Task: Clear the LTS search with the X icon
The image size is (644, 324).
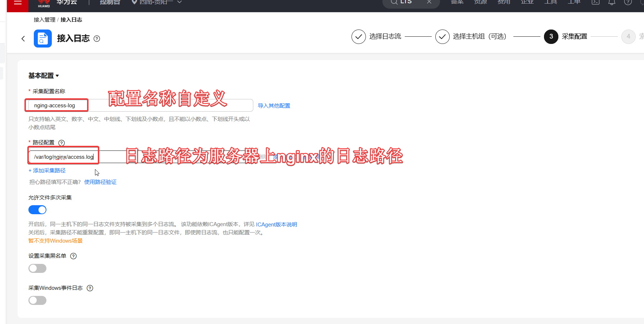Action: [429, 2]
